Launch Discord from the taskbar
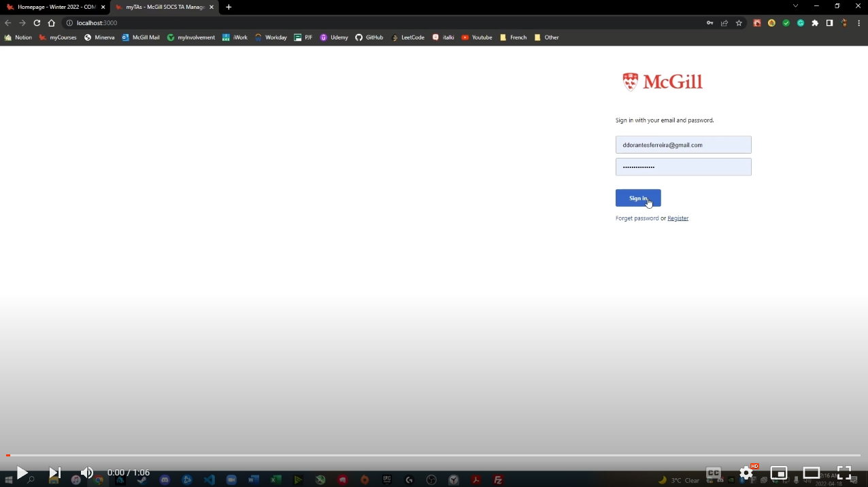 tap(165, 480)
